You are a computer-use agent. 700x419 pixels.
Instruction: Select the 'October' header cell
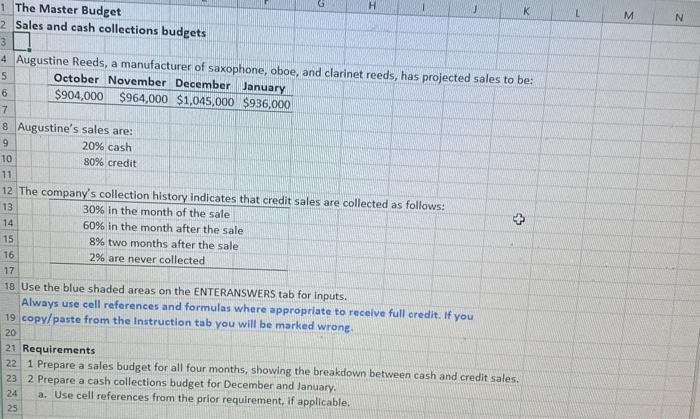click(x=76, y=79)
